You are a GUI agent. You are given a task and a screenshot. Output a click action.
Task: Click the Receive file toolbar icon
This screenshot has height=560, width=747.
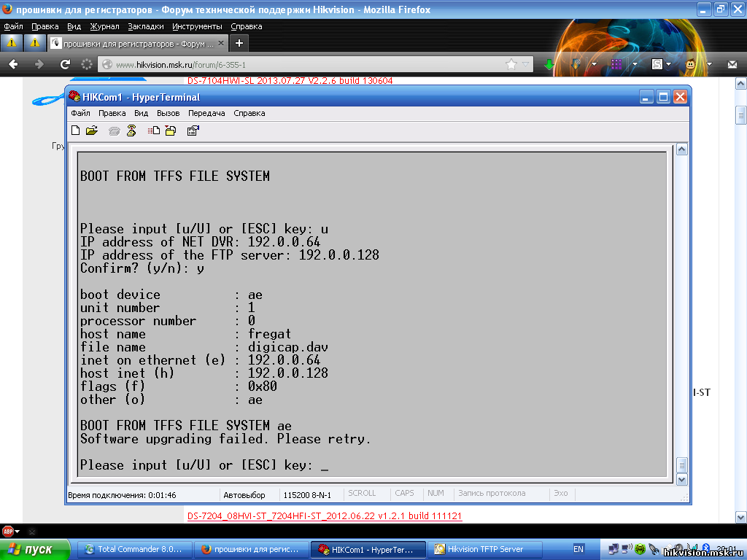171,131
